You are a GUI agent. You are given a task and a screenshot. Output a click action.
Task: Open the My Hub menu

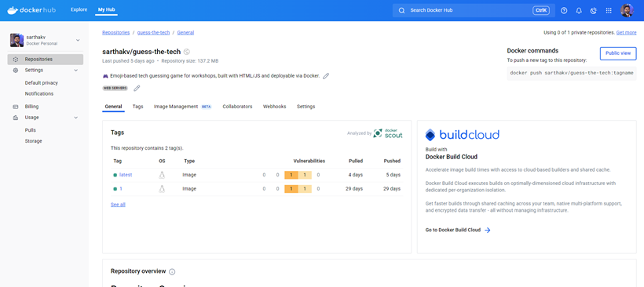pos(106,9)
